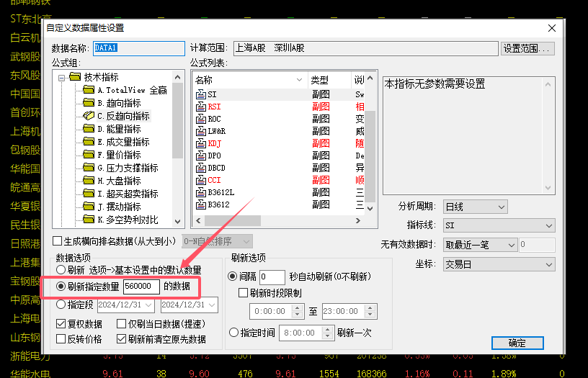Open start date dropdown of 指定段
Image resolution: width=588 pixels, height=378 pixels.
click(148, 305)
